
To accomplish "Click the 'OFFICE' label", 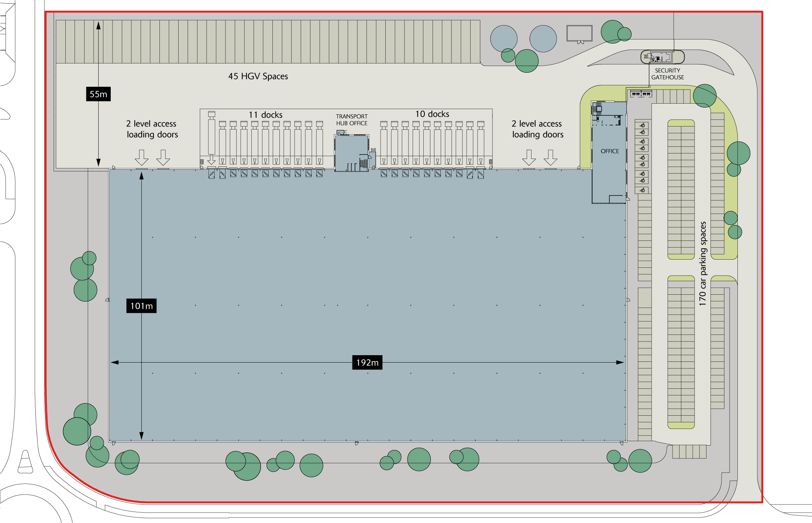I will pos(610,151).
